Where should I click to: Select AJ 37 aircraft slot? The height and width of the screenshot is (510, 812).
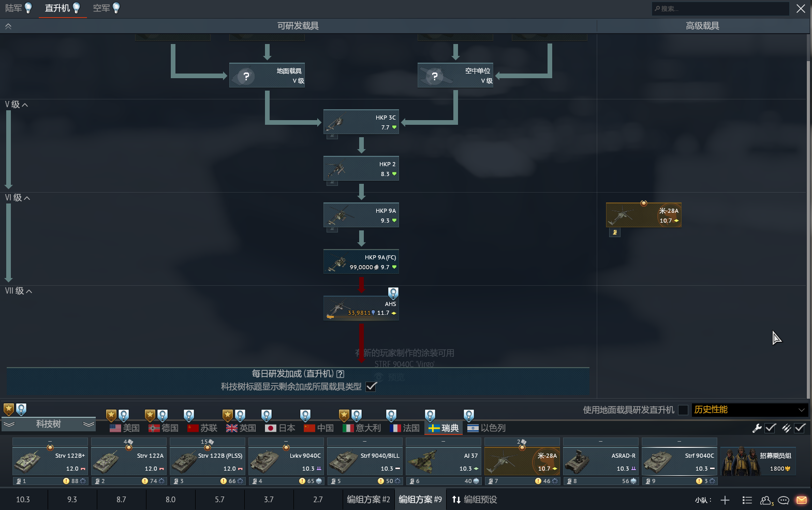click(444, 461)
